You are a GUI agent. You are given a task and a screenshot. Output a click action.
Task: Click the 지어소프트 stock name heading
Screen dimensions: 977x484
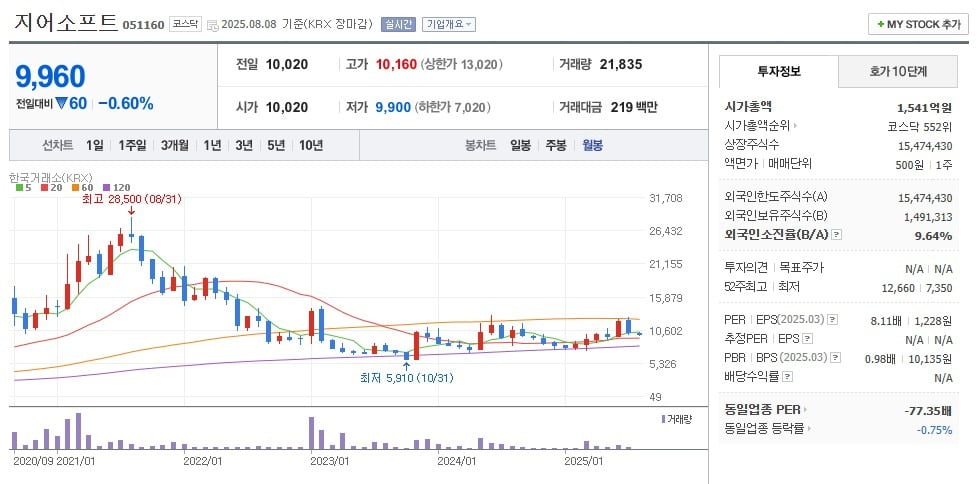pyautogui.click(x=65, y=22)
